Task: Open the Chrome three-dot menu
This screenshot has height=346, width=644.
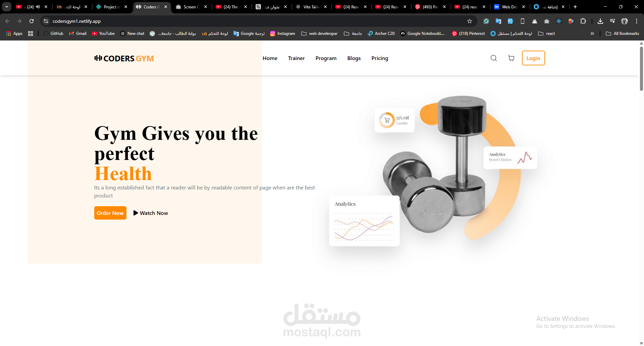Action: point(637,21)
